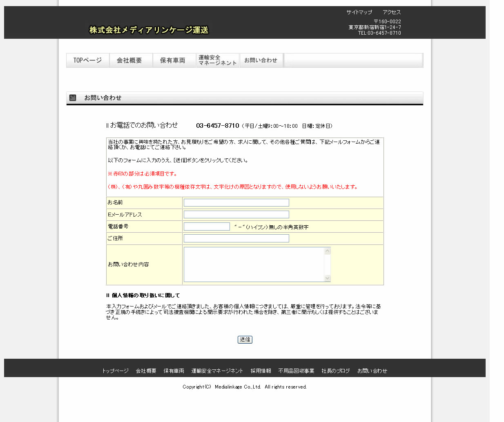This screenshot has width=504, height=422.
Task: Open the サイトマップ link in header
Action: [x=359, y=12]
